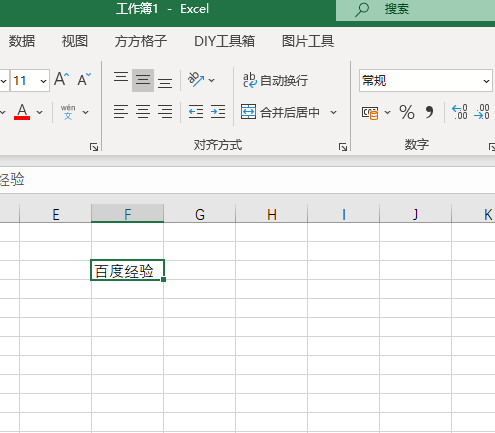This screenshot has width=495, height=433.
Task: Open the 合并后居中 dropdown arrow
Action: click(x=333, y=112)
